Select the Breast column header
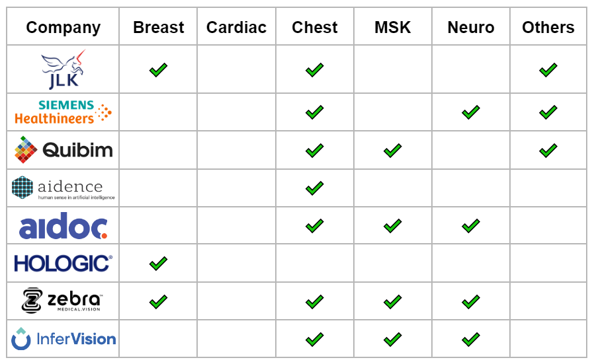The height and width of the screenshot is (364, 592). [158, 27]
